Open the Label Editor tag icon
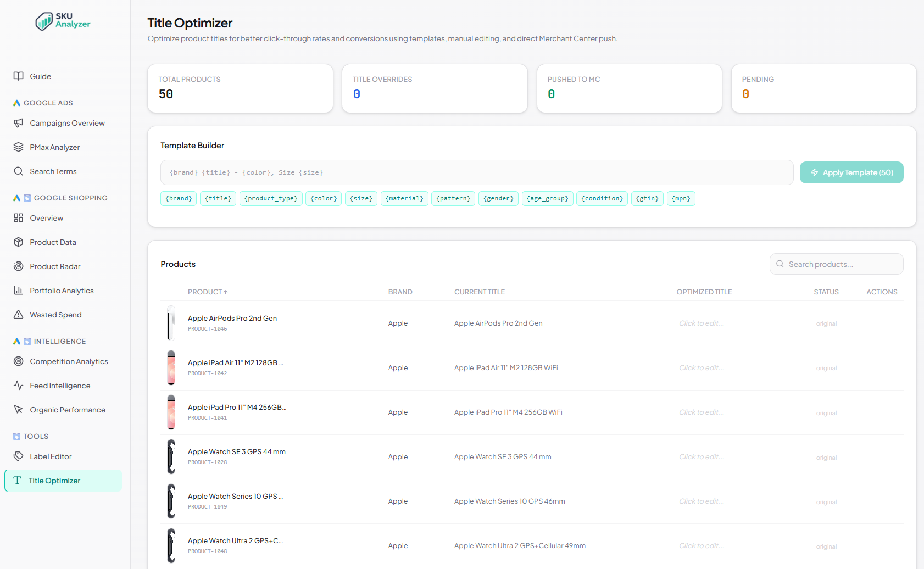This screenshot has height=569, width=924. coord(18,456)
